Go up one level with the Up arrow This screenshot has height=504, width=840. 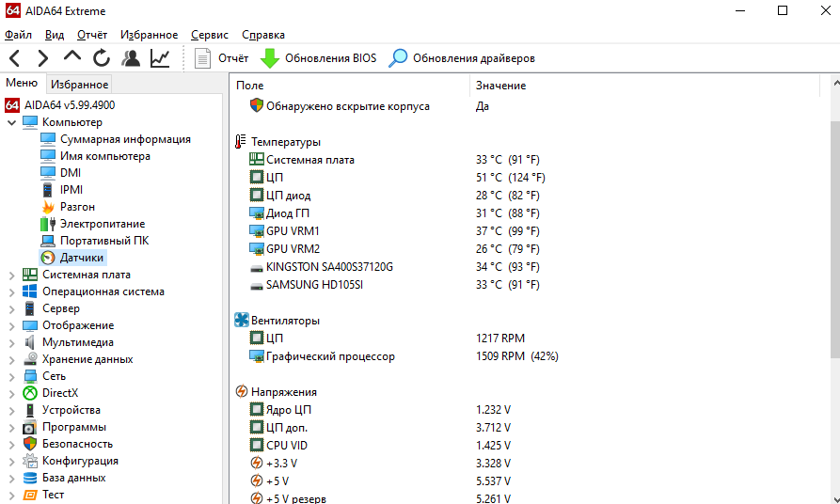(x=71, y=57)
